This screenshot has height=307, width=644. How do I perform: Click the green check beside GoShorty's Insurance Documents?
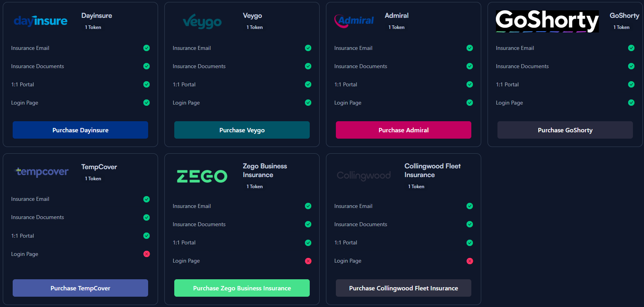[631, 66]
